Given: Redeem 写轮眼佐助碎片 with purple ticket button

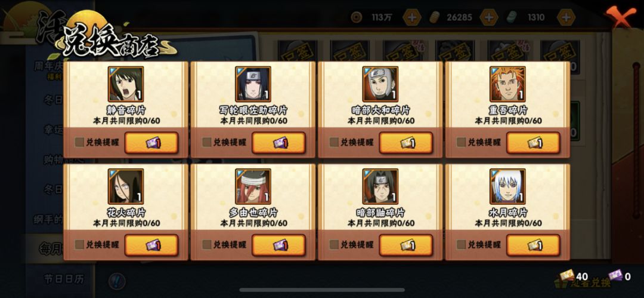Looking at the screenshot, I should click(278, 143).
